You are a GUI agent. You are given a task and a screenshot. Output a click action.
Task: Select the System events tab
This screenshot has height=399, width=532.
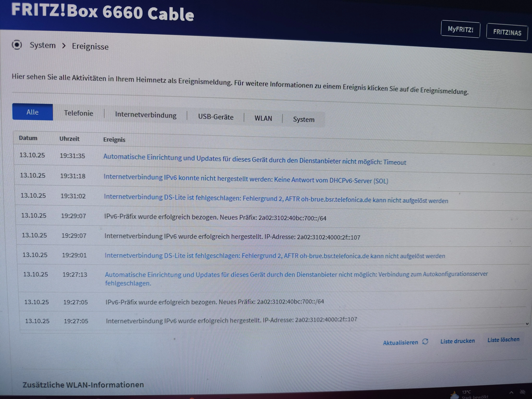coord(304,120)
